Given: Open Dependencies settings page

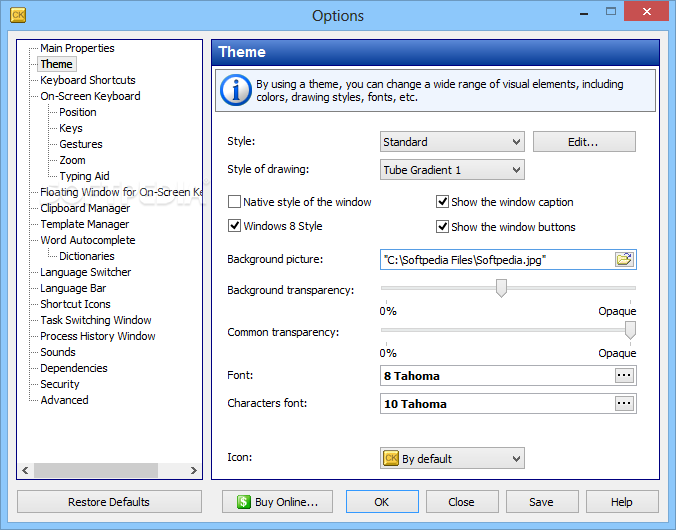Looking at the screenshot, I should click(74, 368).
